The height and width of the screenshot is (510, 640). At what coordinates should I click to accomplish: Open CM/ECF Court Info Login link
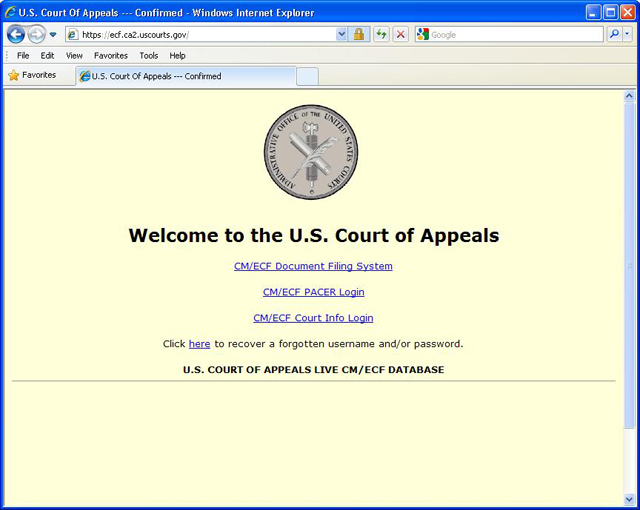[313, 318]
